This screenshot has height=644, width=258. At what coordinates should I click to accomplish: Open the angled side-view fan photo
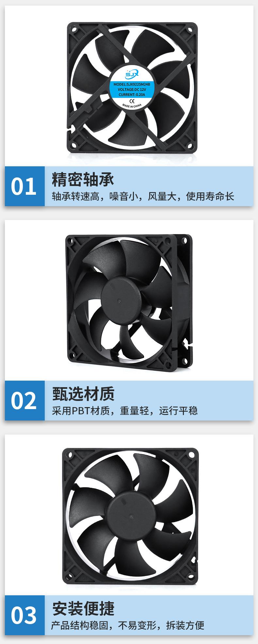click(129, 302)
